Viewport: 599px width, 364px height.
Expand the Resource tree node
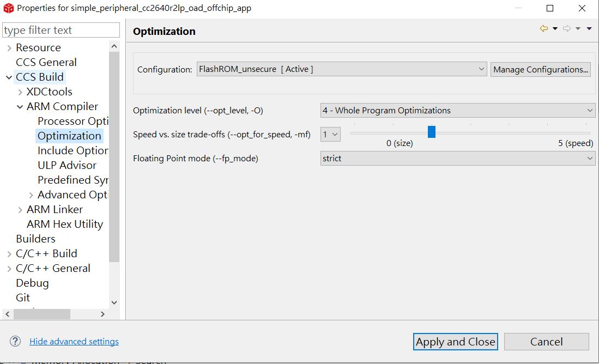(9, 48)
